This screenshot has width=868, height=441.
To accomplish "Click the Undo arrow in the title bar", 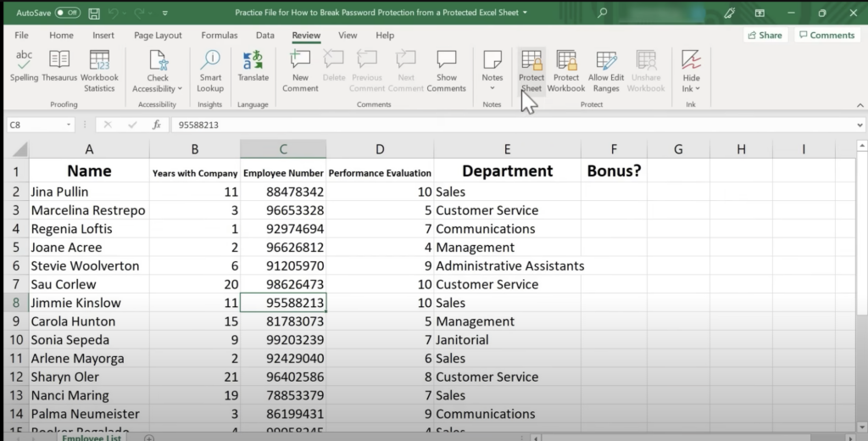I will 113,13.
